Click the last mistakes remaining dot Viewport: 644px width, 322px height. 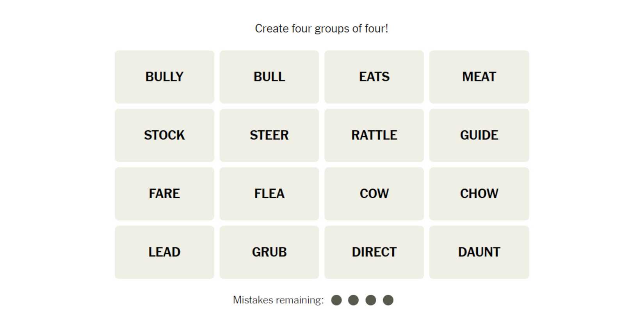(x=388, y=300)
